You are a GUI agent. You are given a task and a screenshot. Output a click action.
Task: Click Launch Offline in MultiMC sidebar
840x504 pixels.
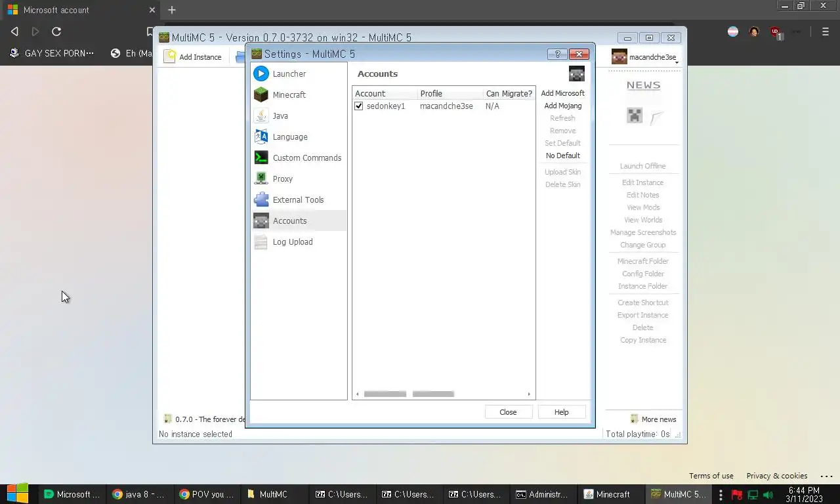(642, 166)
